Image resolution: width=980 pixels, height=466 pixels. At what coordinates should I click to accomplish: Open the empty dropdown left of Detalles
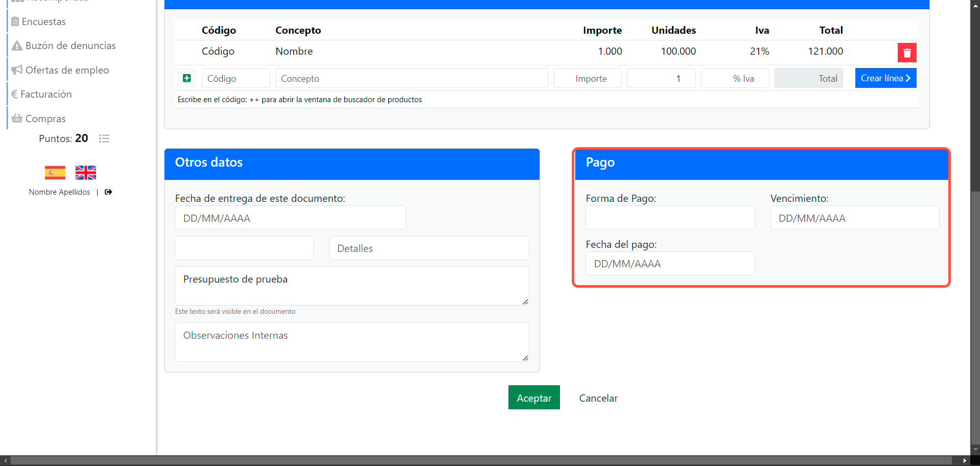click(x=244, y=248)
